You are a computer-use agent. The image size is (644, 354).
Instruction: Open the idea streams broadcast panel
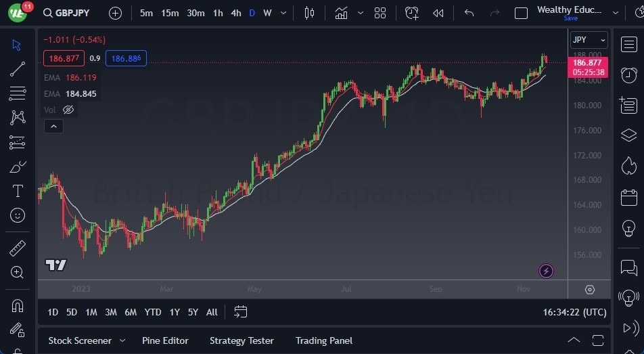click(629, 298)
